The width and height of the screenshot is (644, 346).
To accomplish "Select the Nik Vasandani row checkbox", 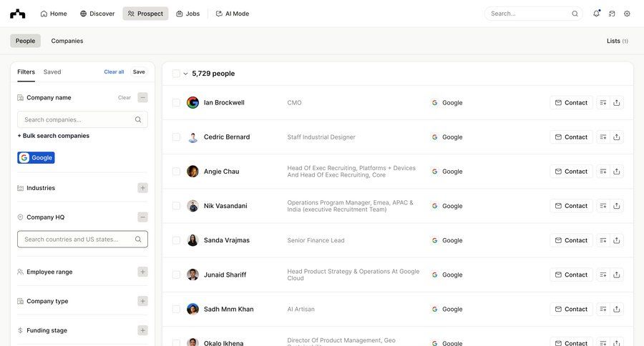I will coord(176,206).
